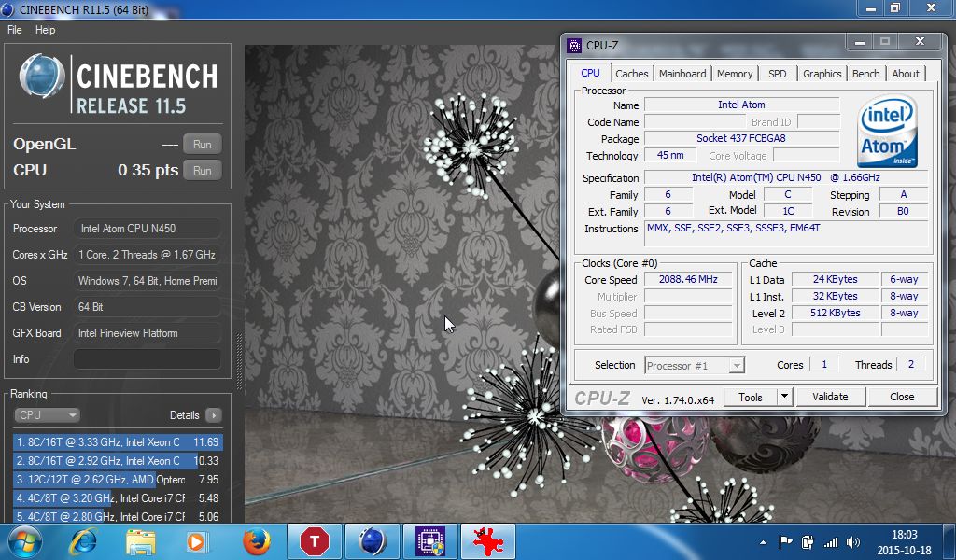Switch to the Memory tab
Viewport: 956px width, 560px height.
[x=735, y=74]
